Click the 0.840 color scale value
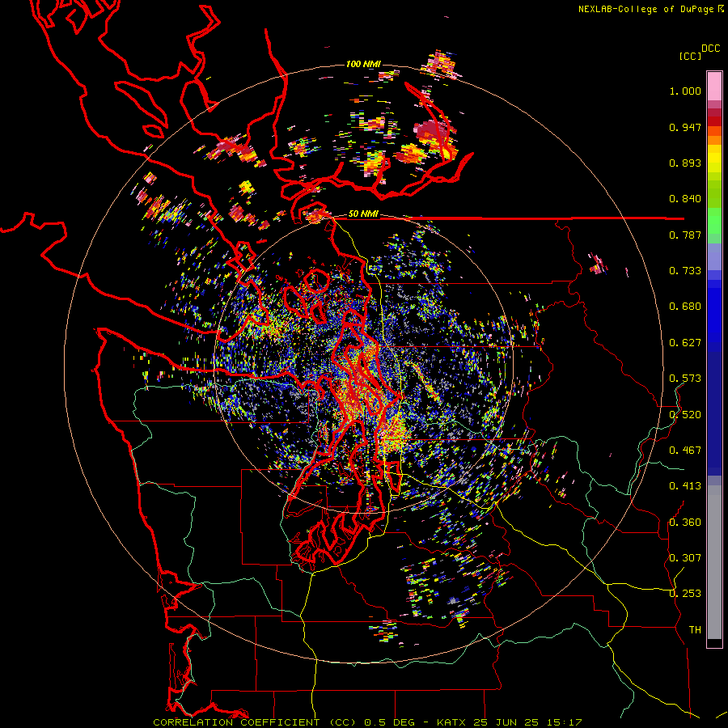728x728 pixels. (x=685, y=199)
